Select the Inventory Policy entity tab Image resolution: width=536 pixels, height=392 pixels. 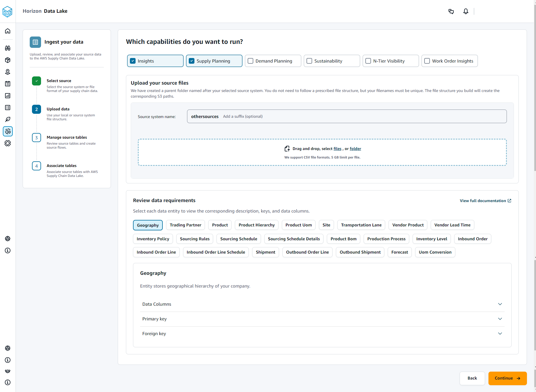153,239
